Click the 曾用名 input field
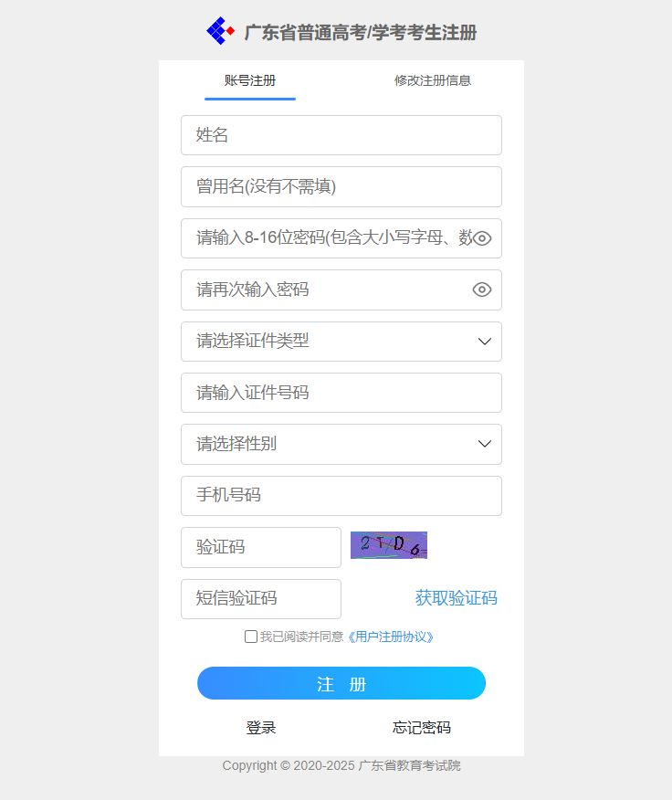This screenshot has height=800, width=672. pos(341,186)
